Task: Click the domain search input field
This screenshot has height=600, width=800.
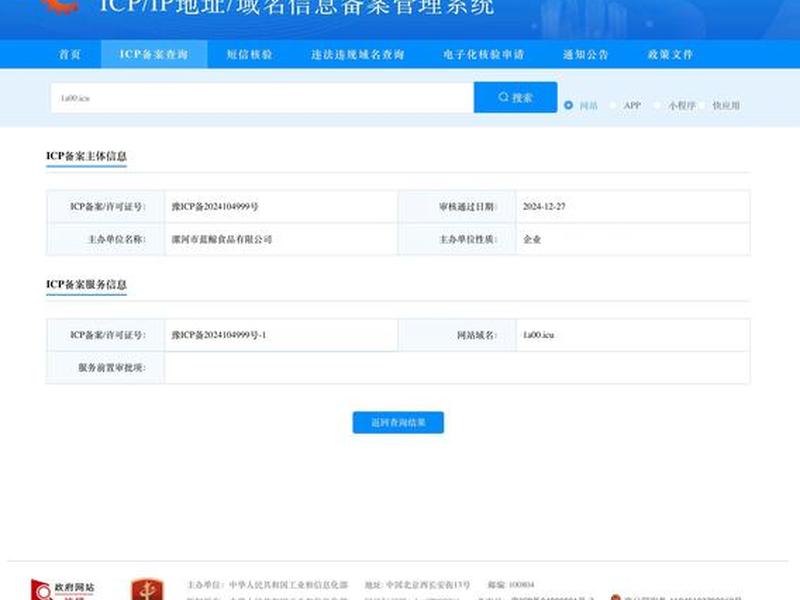Action: pyautogui.click(x=262, y=97)
